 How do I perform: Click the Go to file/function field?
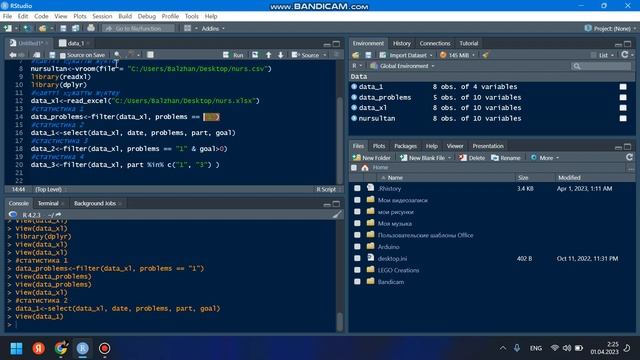tap(139, 29)
